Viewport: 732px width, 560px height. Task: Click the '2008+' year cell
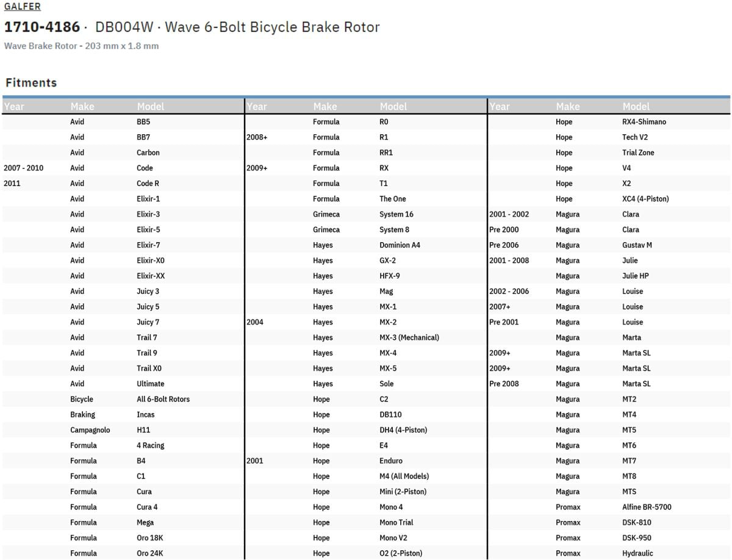(257, 137)
